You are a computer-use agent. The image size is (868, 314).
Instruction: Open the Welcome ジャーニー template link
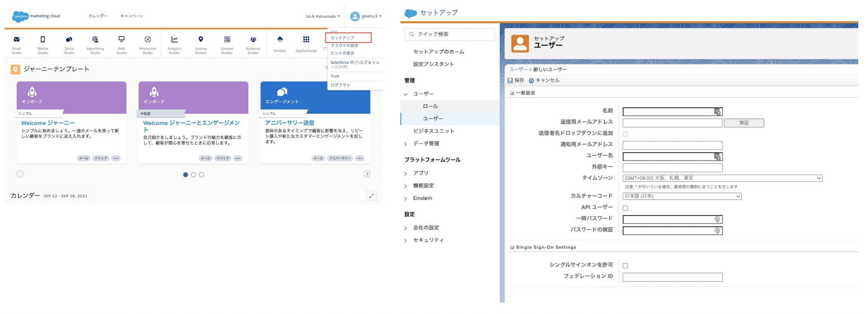[x=48, y=123]
